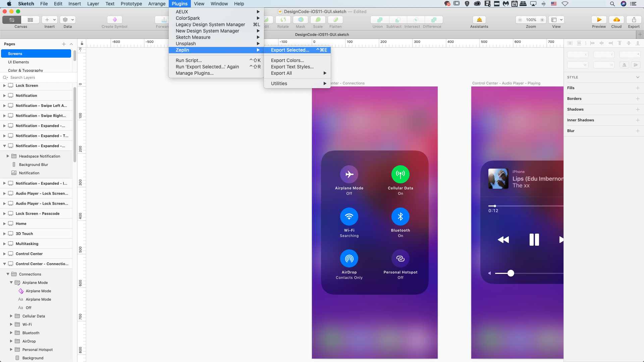Collapse the Connections layer group
Screen dimensions: 644x362
(8, 274)
